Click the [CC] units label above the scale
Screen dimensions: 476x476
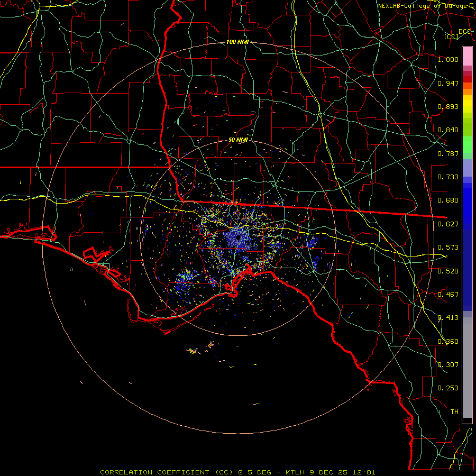[x=452, y=36]
